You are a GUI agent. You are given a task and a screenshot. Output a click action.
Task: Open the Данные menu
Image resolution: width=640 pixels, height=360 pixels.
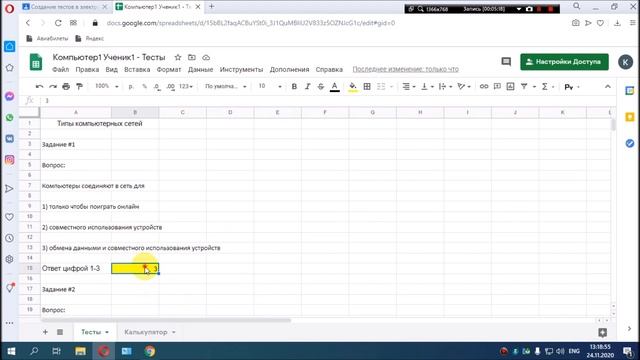click(200, 69)
